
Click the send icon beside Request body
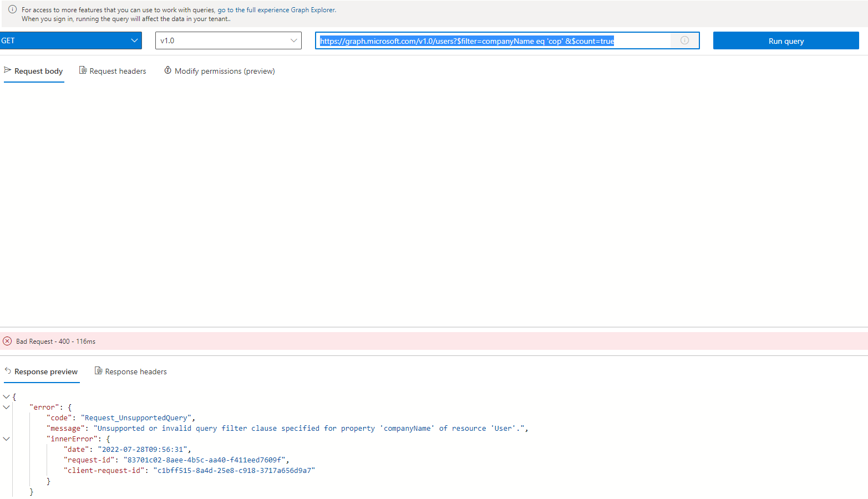(x=7, y=70)
